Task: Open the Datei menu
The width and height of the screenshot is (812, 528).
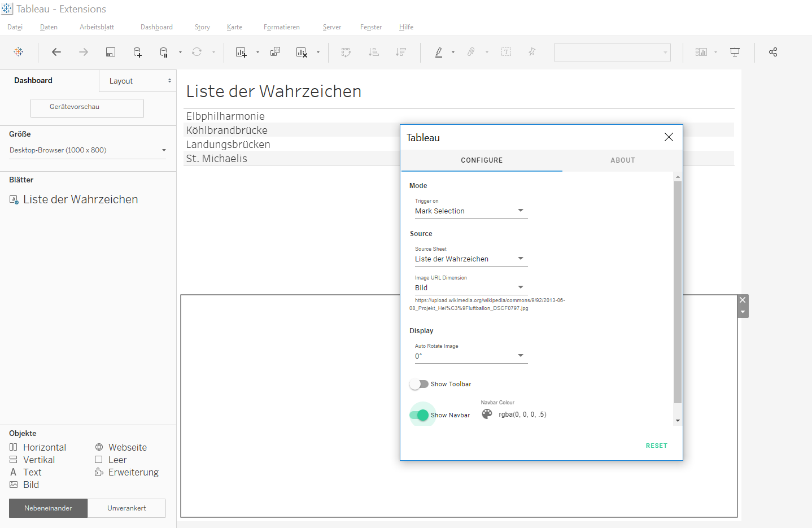Action: 15,27
